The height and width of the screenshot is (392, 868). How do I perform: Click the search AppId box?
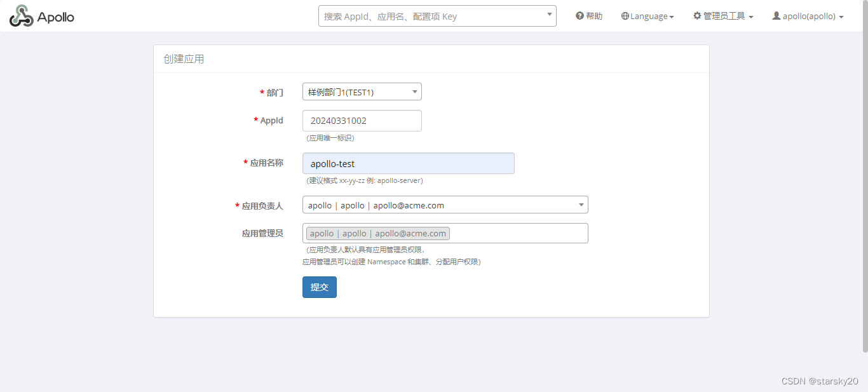[x=426, y=15]
